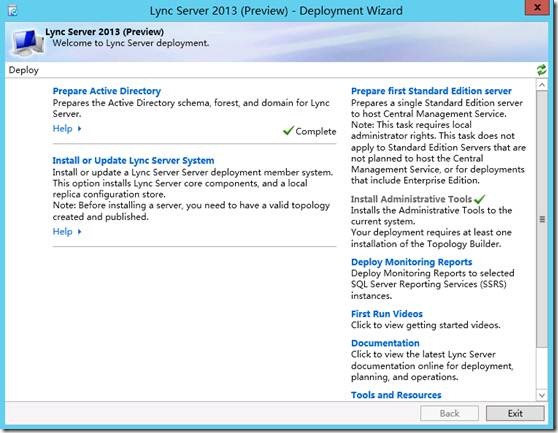Click the computer image in header banner
The image size is (558, 433).
(x=28, y=42)
